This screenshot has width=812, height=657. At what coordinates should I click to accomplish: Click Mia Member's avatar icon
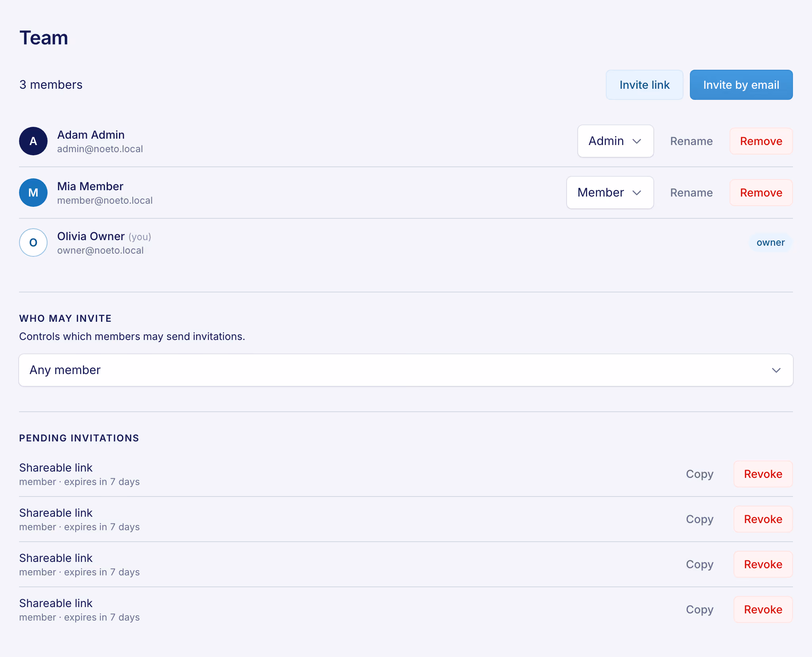click(33, 193)
